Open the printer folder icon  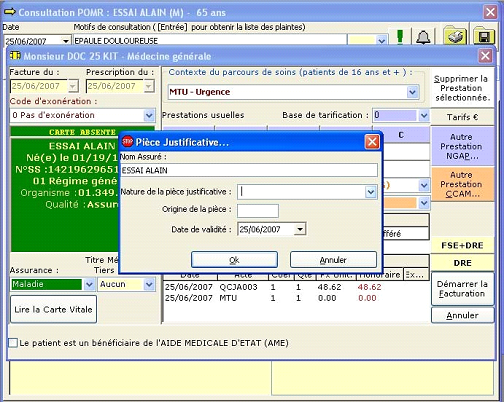point(454,36)
